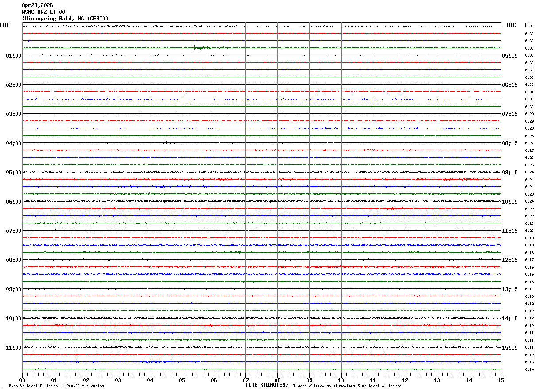Click the date label Apr29,2026
The height and width of the screenshot is (392, 536).
click(x=37, y=5)
